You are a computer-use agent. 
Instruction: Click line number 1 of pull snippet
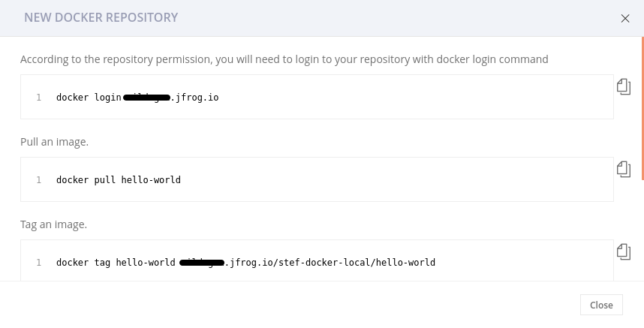38,180
